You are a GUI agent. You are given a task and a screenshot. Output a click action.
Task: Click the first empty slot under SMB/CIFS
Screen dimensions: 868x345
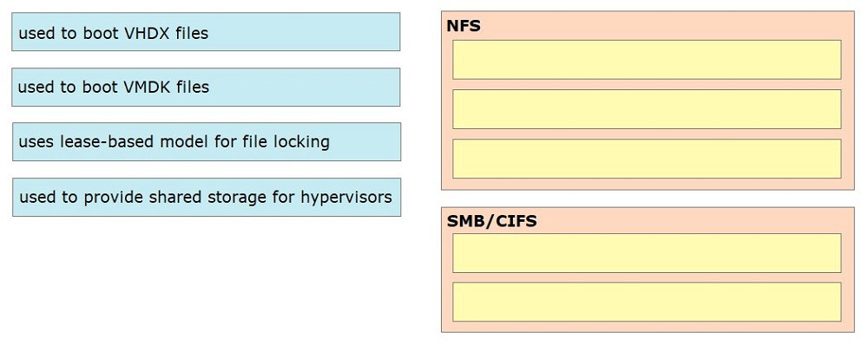pyautogui.click(x=647, y=253)
